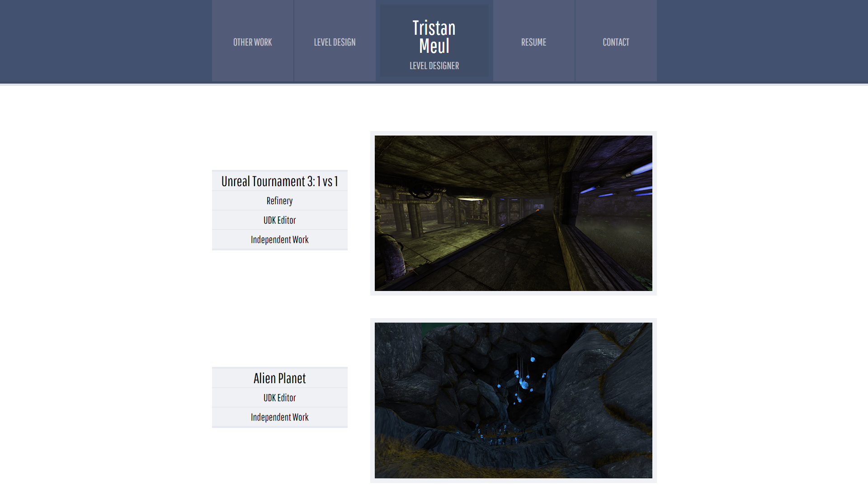
Task: Select the Refinery label
Action: [280, 201]
